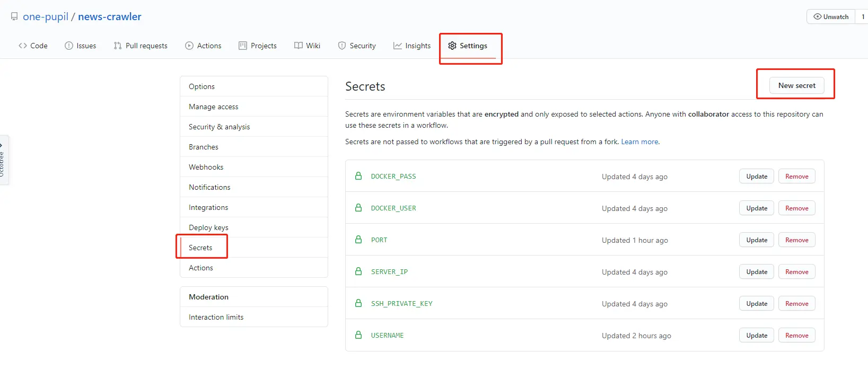Open Manage access in settings sidebar
Image resolution: width=868 pixels, height=370 pixels.
pos(254,107)
